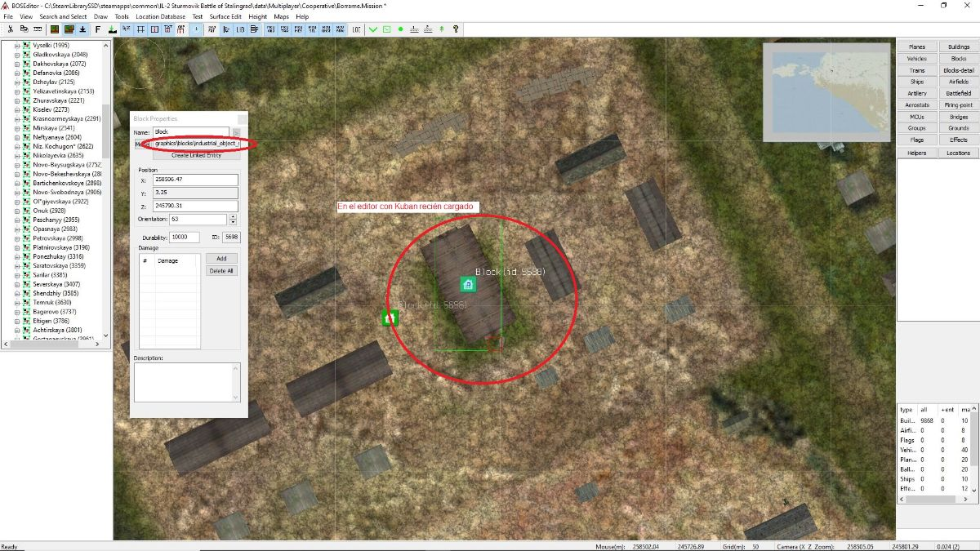Image resolution: width=980 pixels, height=551 pixels.
Task: Open the Surface Edit menu
Action: point(225,16)
